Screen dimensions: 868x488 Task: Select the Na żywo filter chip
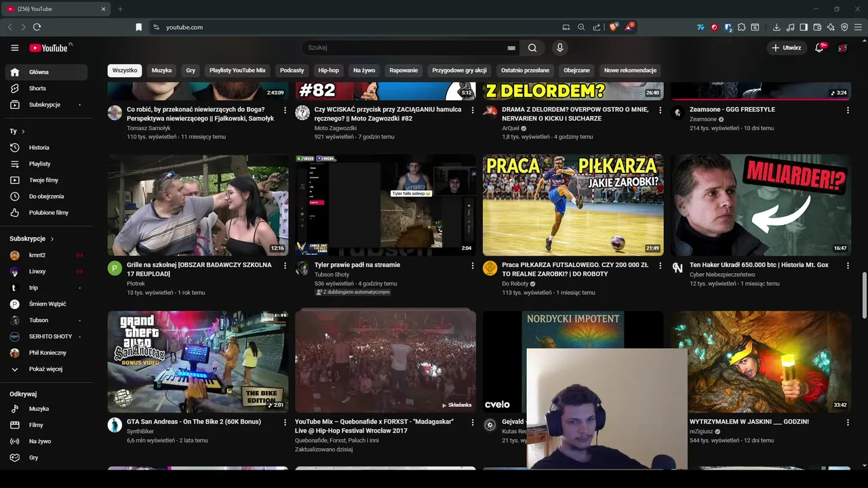click(x=364, y=70)
